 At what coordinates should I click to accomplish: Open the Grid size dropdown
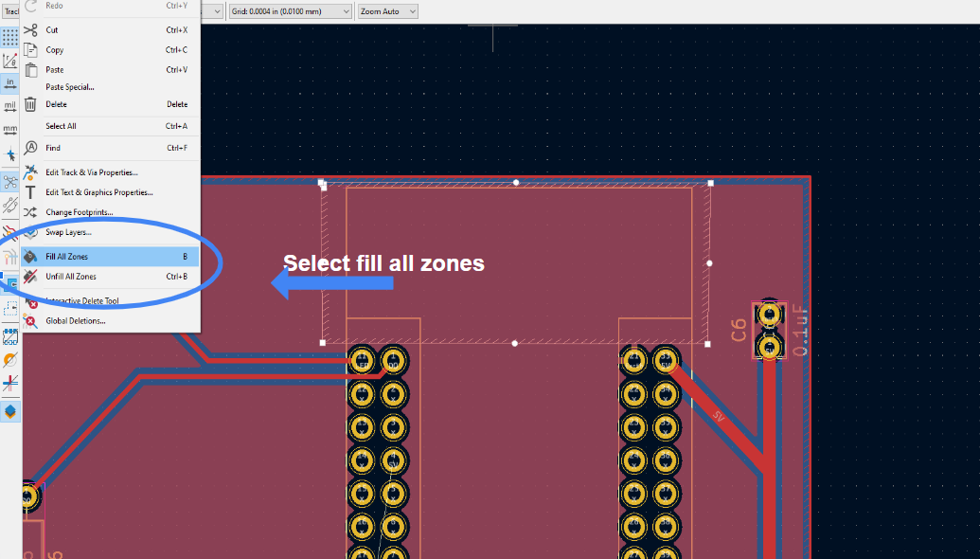tap(291, 11)
